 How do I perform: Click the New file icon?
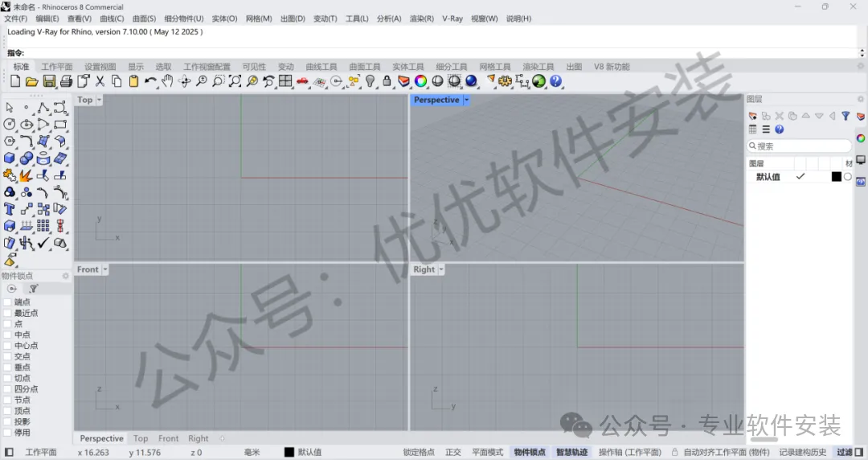coord(15,81)
